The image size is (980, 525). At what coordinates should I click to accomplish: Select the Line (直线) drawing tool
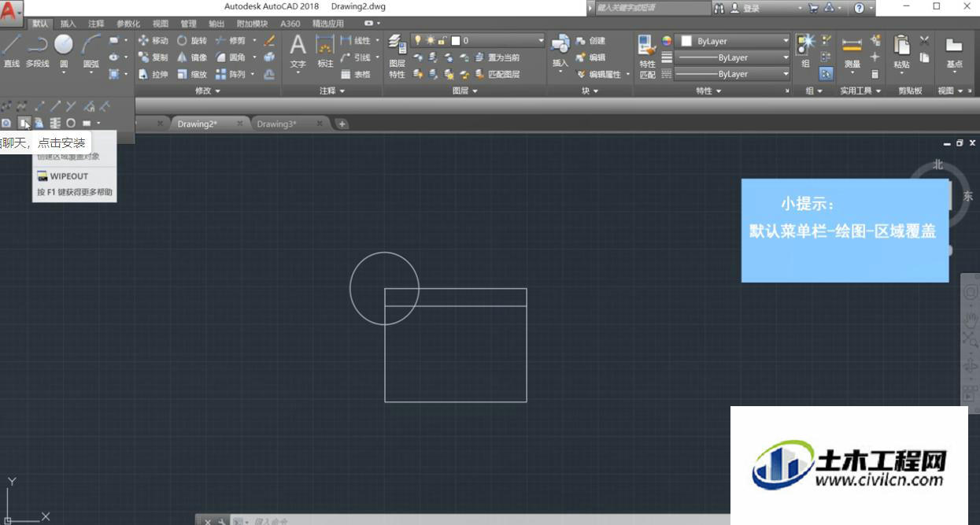tap(11, 51)
